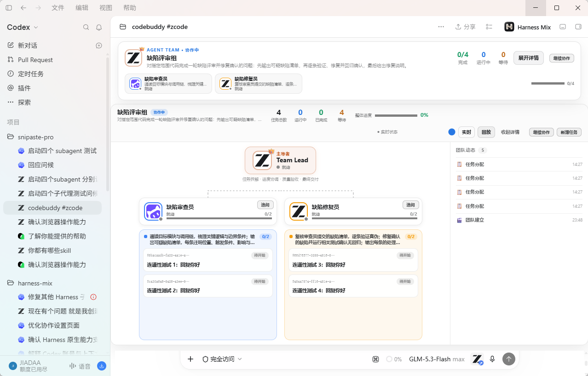The width and height of the screenshot is (588, 376).
Task: Click the blue status dot beside 实时
Action: [452, 132]
